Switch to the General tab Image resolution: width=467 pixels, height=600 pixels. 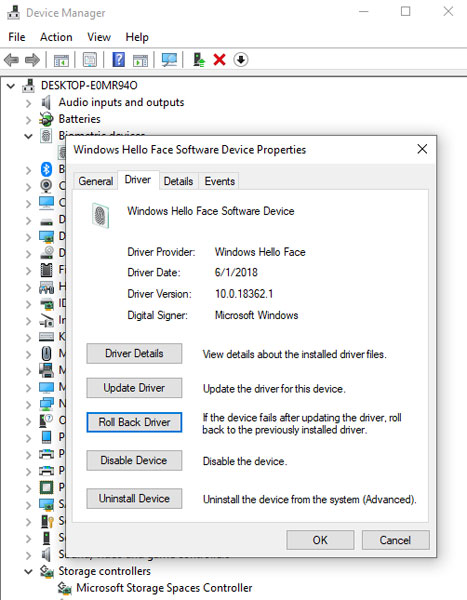click(96, 181)
